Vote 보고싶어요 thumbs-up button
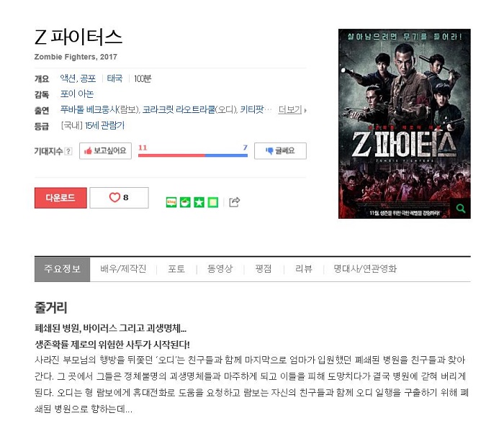The height and width of the screenshot is (431, 504). point(105,150)
